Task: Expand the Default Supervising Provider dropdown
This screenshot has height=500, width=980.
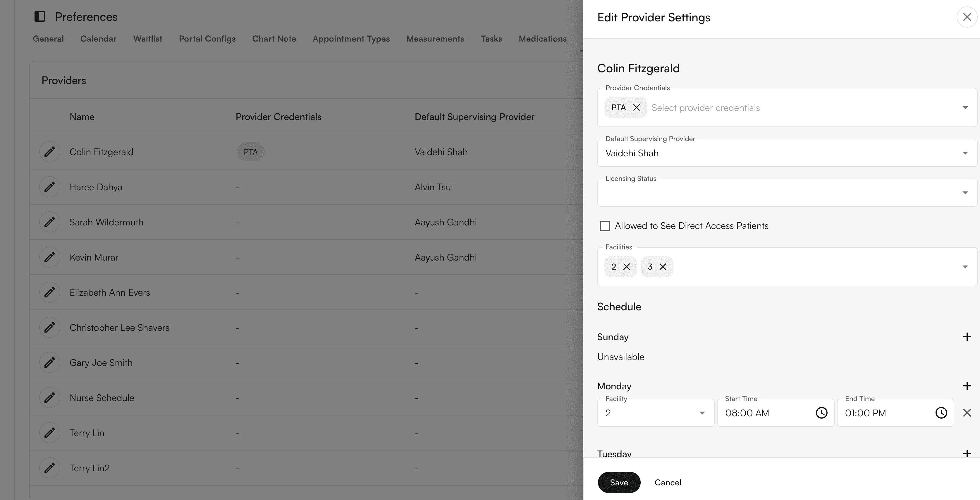Action: pyautogui.click(x=965, y=153)
